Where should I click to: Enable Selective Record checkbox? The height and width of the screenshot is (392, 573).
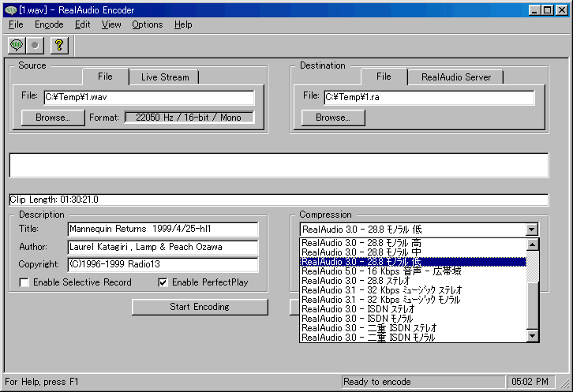tap(24, 282)
